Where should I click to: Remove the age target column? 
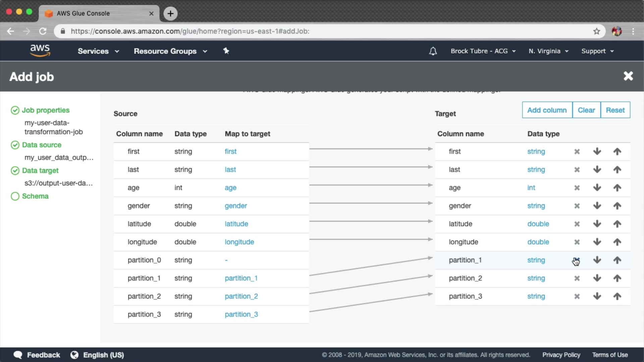tap(577, 188)
